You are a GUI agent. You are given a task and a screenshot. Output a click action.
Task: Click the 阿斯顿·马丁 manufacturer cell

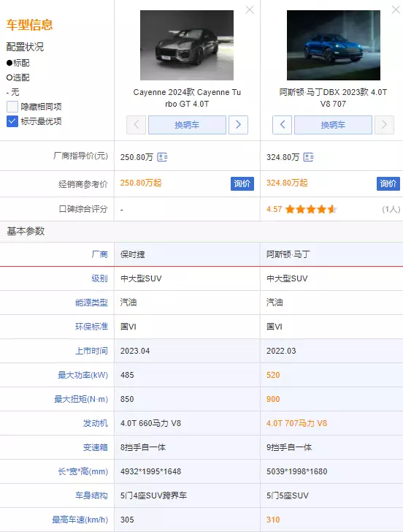coord(288,254)
